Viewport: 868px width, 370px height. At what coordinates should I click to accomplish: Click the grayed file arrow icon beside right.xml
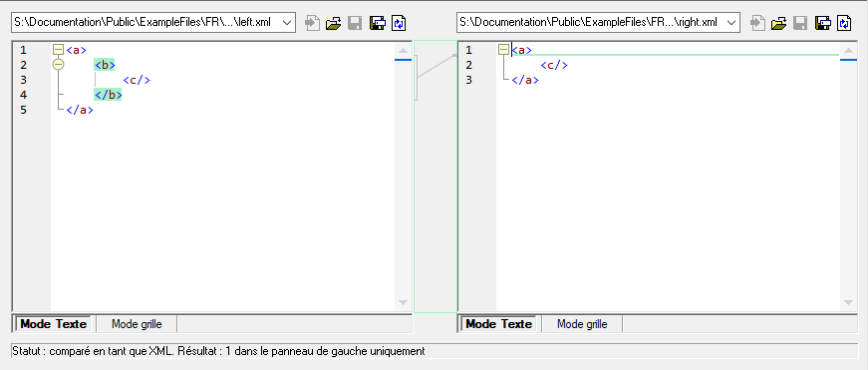(x=757, y=23)
